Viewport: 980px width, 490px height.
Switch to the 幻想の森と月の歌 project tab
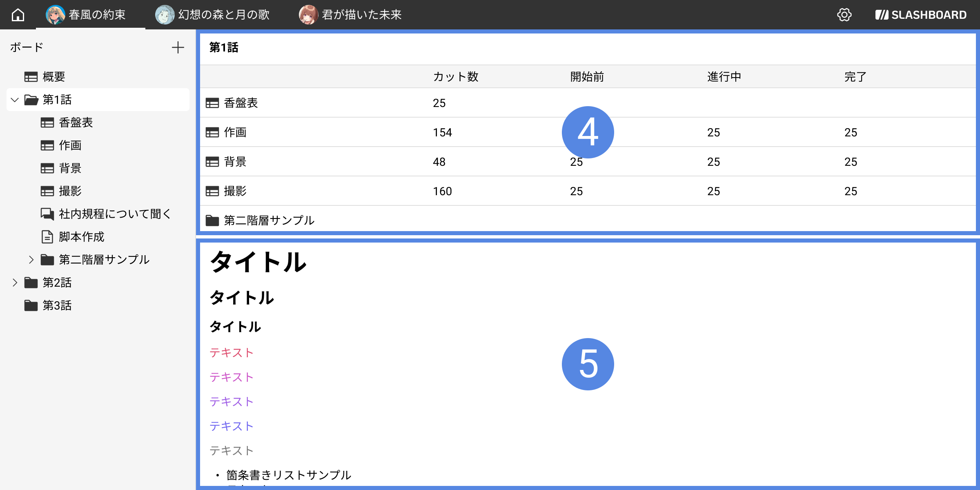point(212,15)
